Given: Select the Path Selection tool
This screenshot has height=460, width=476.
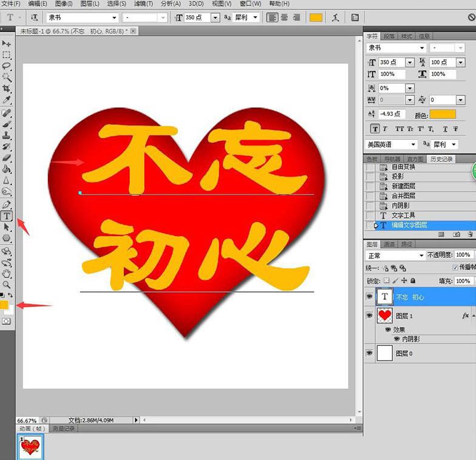Looking at the screenshot, I should [x=6, y=227].
